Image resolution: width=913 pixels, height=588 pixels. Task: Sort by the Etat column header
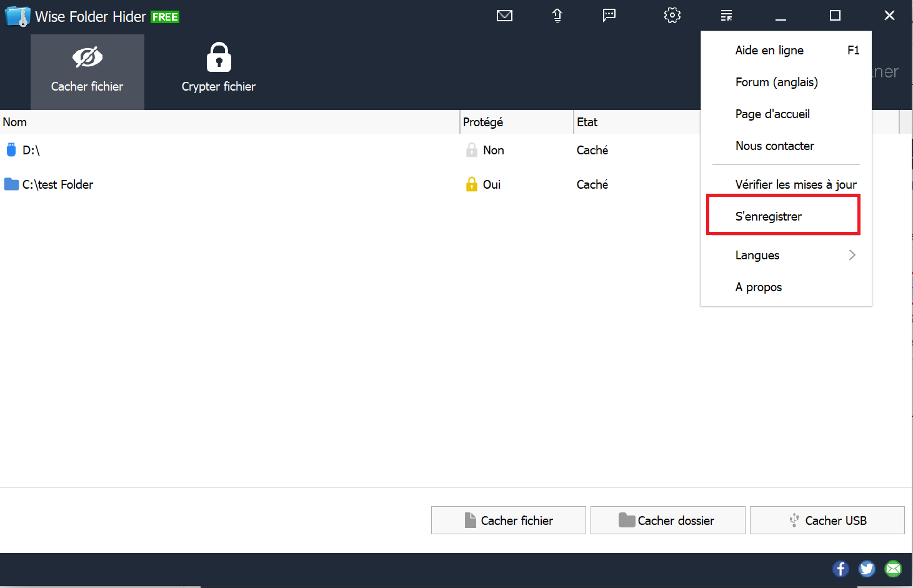click(637, 122)
